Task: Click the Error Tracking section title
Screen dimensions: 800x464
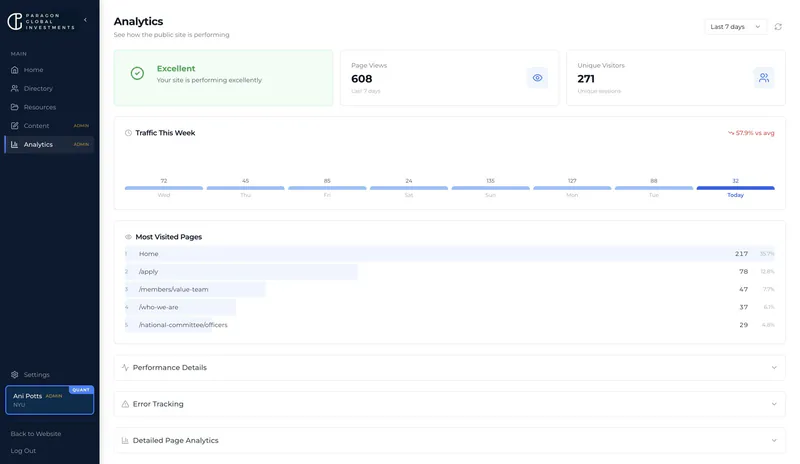Action: (158, 404)
